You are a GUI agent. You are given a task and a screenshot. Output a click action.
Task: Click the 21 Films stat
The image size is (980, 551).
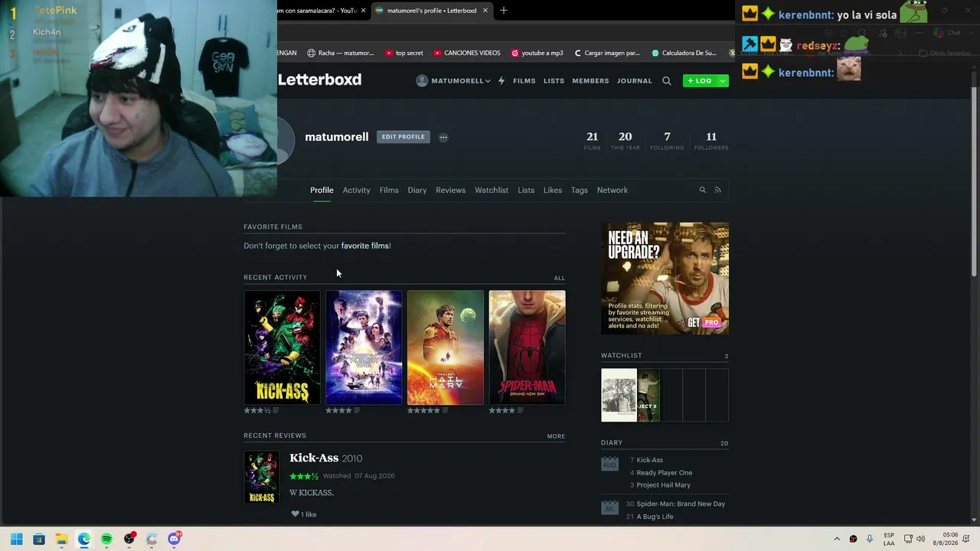tap(592, 140)
